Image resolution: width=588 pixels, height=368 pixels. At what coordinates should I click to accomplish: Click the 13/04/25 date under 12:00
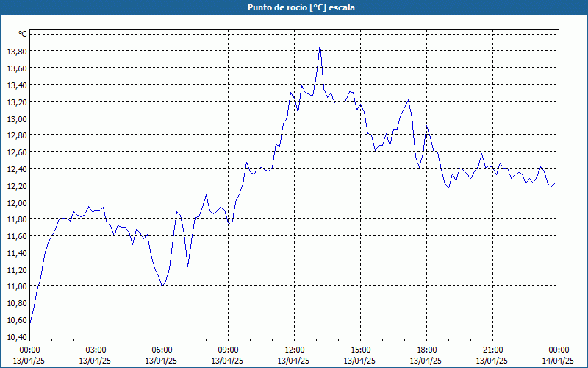pyautogui.click(x=293, y=361)
